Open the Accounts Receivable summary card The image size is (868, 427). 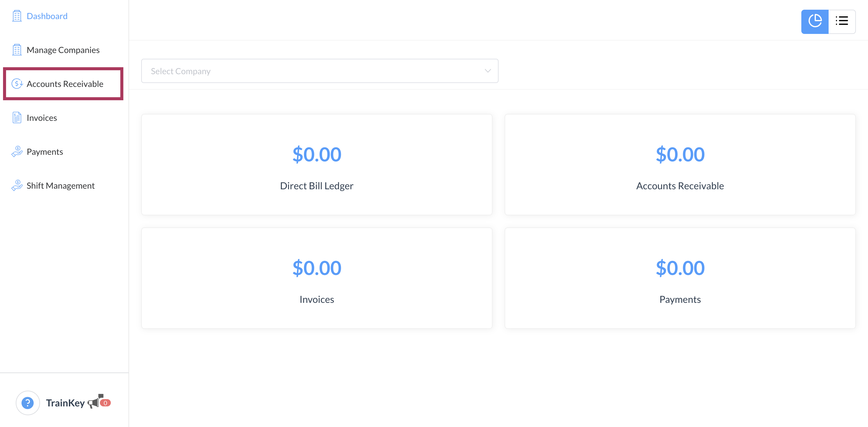[x=680, y=165]
